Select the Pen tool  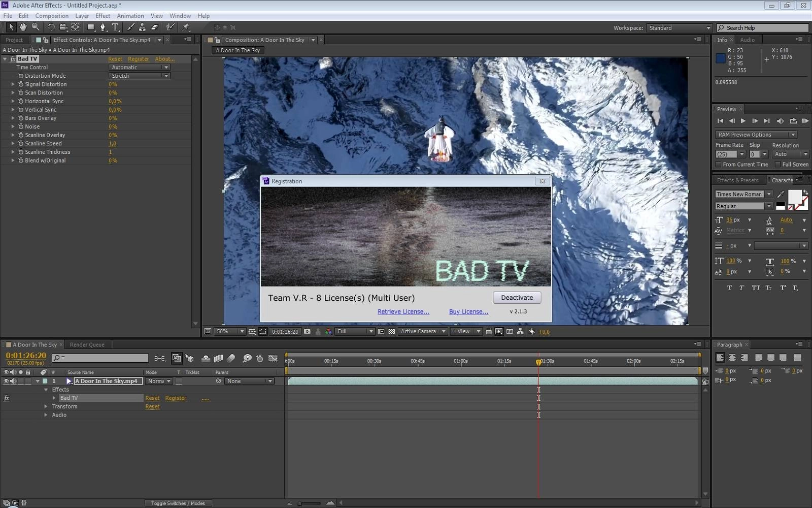[103, 27]
